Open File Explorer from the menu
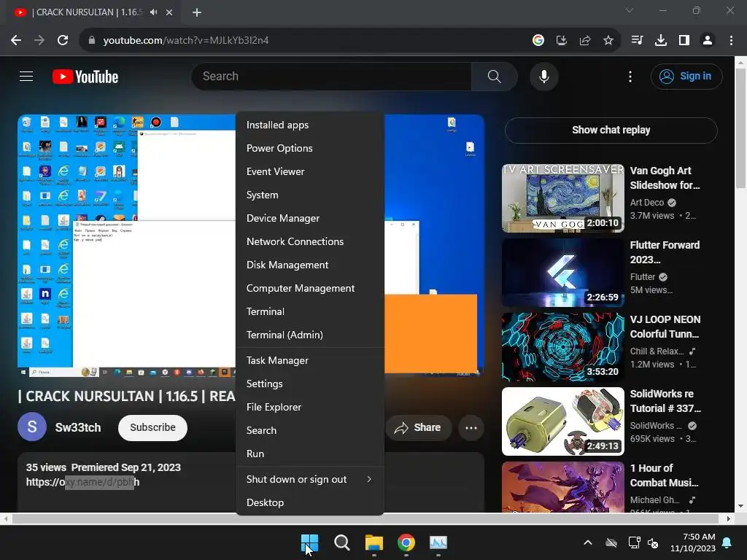Screen dimensions: 747x560 pyautogui.click(x=309, y=407)
